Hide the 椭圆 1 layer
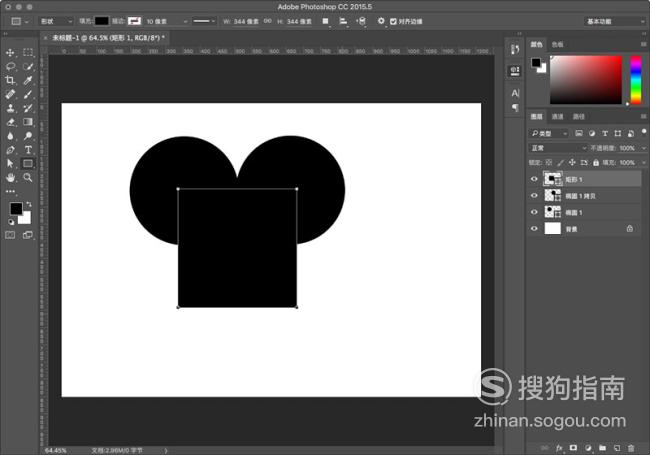 click(x=534, y=212)
